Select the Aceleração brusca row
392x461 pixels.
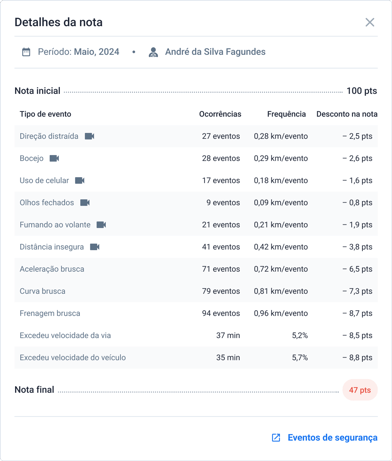point(196,269)
